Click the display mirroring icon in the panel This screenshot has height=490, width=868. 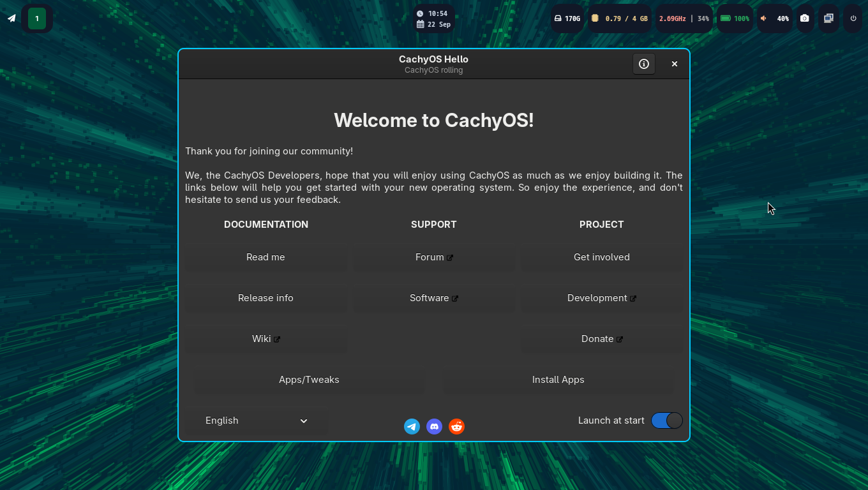tap(828, 19)
